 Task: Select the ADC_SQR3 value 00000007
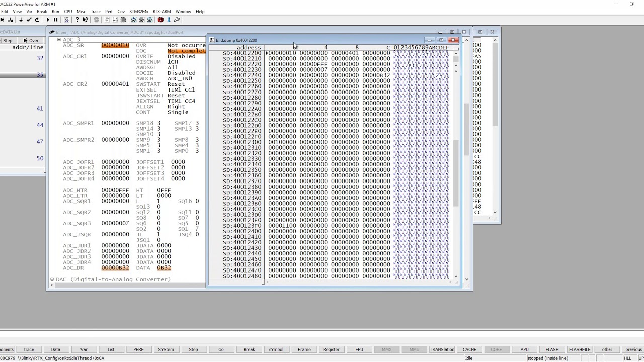click(x=115, y=223)
